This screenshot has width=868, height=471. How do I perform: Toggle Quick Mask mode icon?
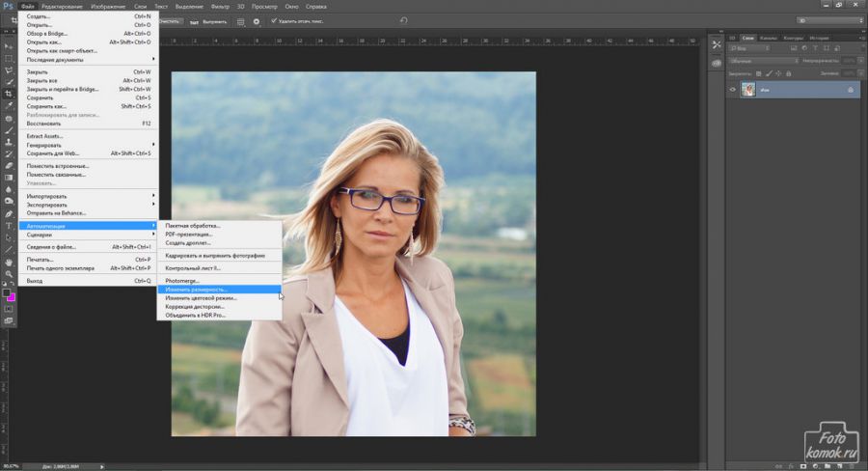(8, 308)
